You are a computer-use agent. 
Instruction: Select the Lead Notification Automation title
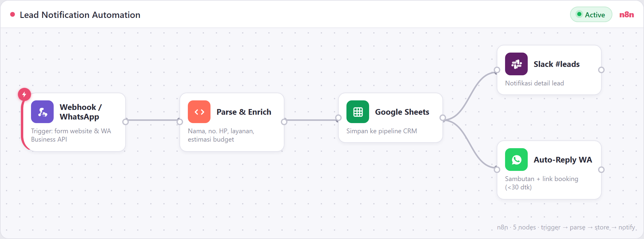pyautogui.click(x=80, y=15)
